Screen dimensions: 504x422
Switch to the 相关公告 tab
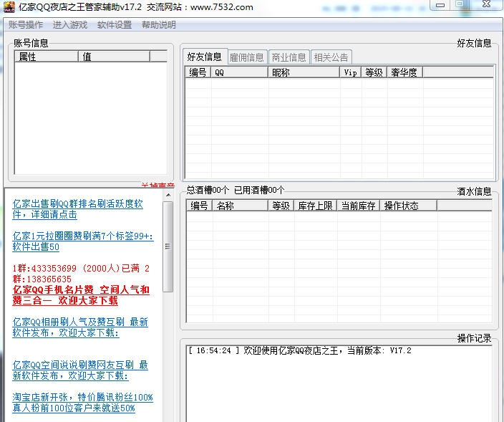coord(331,57)
